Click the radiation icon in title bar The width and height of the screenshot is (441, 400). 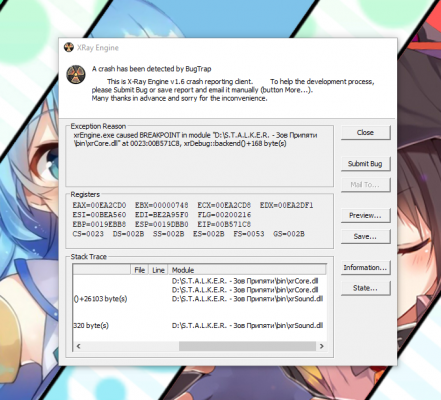(x=69, y=48)
